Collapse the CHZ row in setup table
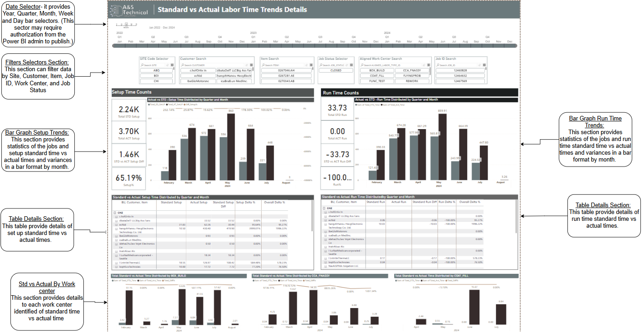 click(114, 213)
